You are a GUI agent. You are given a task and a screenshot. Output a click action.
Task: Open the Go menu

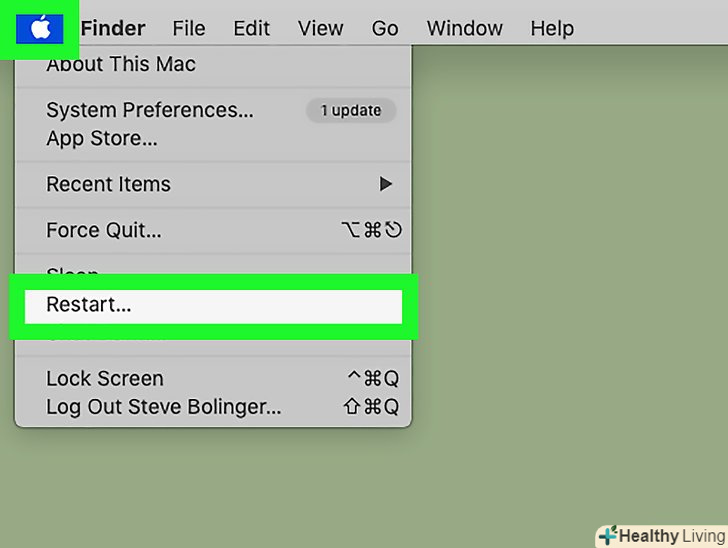pos(385,29)
